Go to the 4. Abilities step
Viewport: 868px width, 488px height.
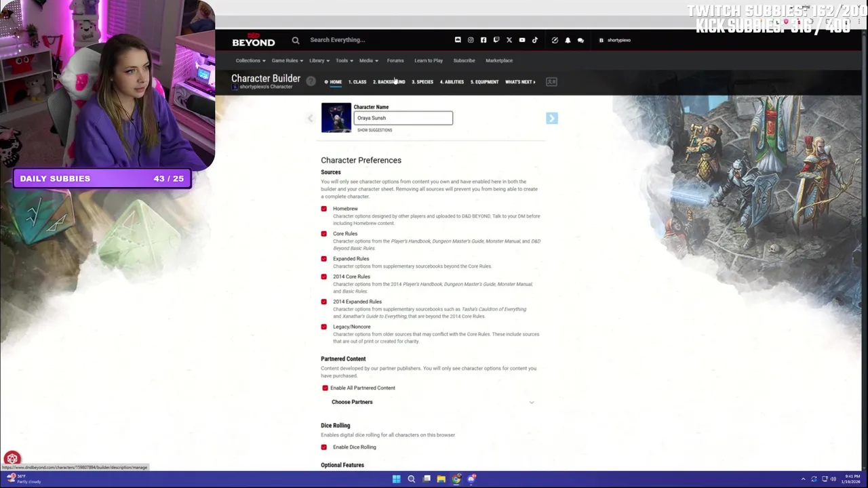click(x=452, y=82)
